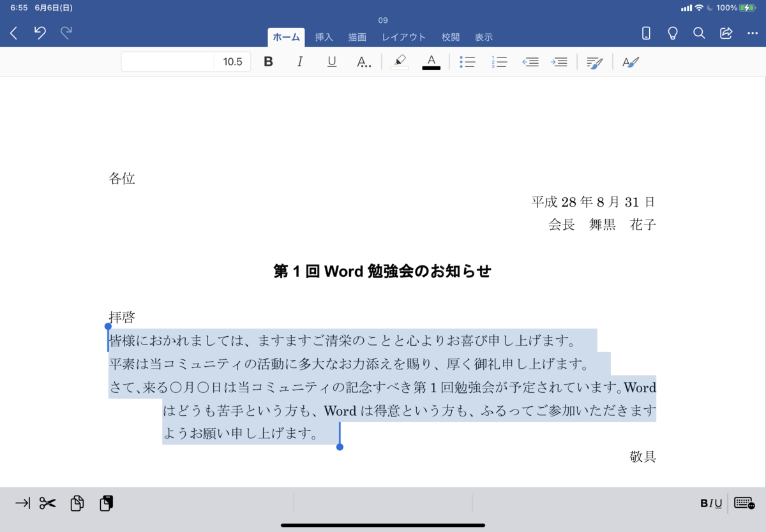Open the Share menu

726,33
